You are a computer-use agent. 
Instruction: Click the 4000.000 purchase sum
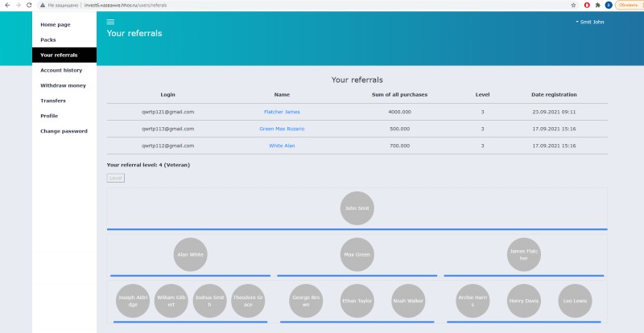pos(399,112)
